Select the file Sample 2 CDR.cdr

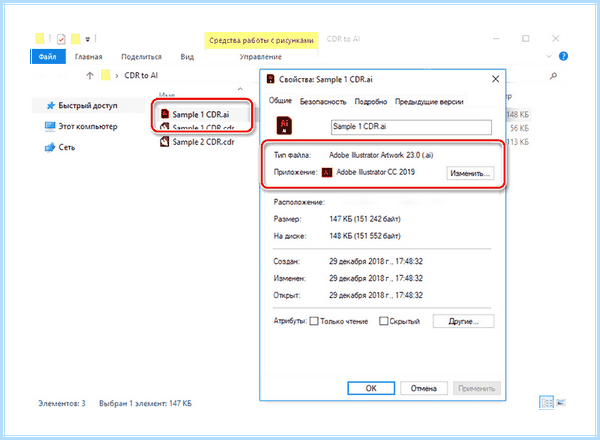203,142
